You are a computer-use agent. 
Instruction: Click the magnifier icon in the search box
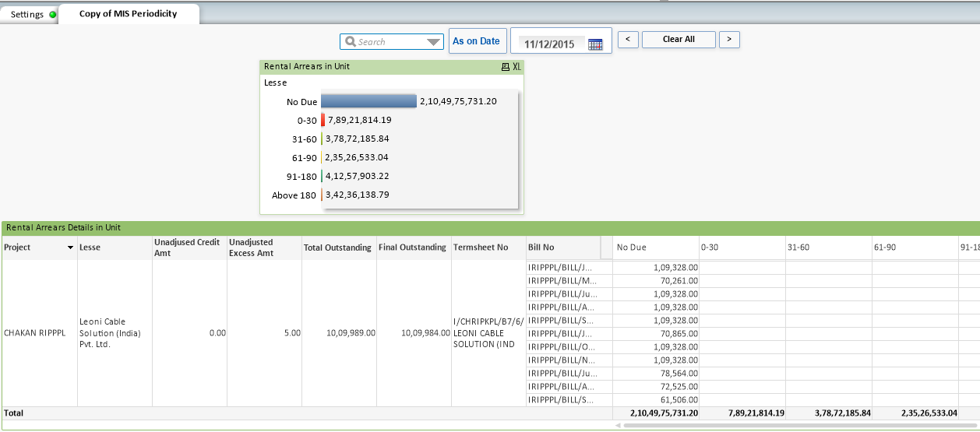tap(351, 42)
